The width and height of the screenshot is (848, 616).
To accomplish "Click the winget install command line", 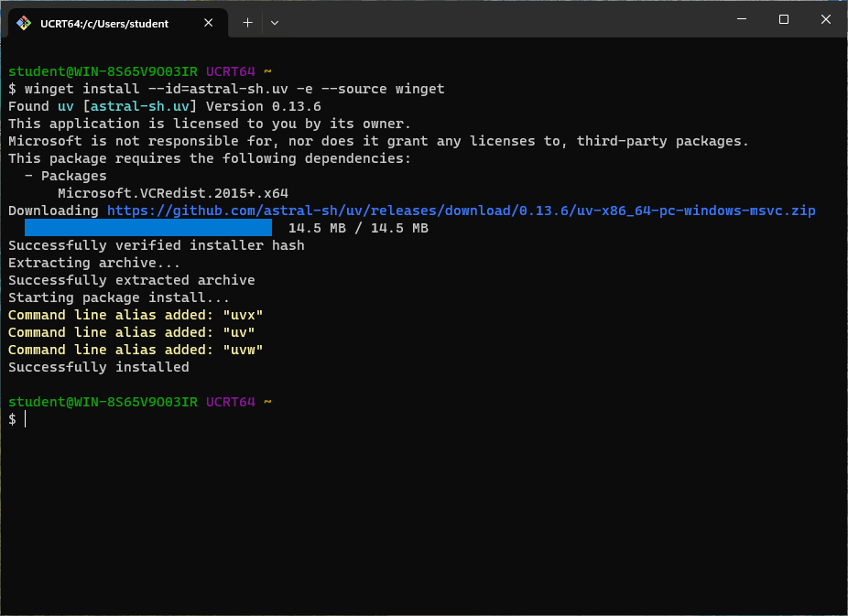I will click(x=226, y=89).
